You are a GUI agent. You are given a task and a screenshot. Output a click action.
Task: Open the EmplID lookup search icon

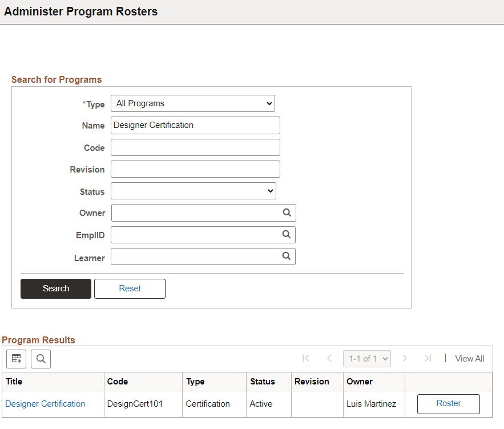(x=287, y=234)
